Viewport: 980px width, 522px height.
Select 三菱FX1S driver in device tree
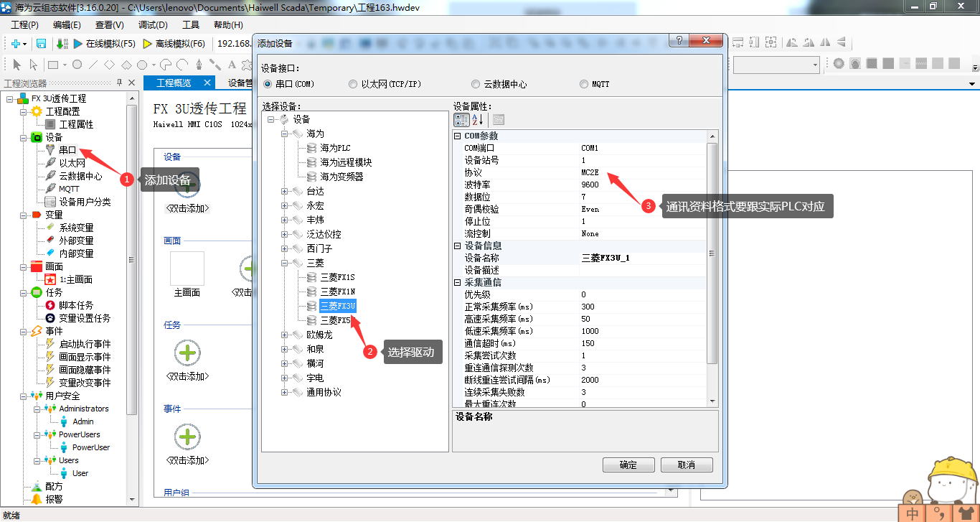(x=337, y=277)
